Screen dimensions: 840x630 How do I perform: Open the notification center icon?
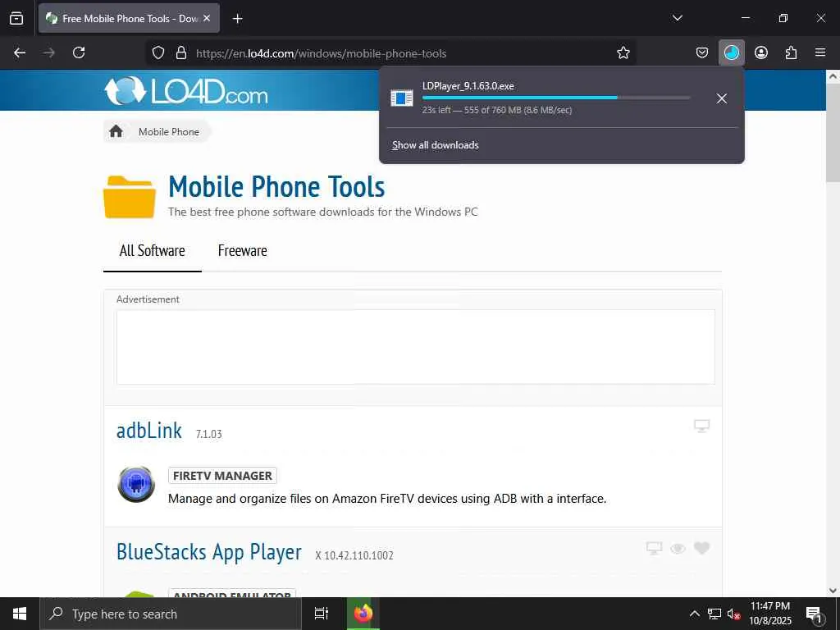pos(813,614)
